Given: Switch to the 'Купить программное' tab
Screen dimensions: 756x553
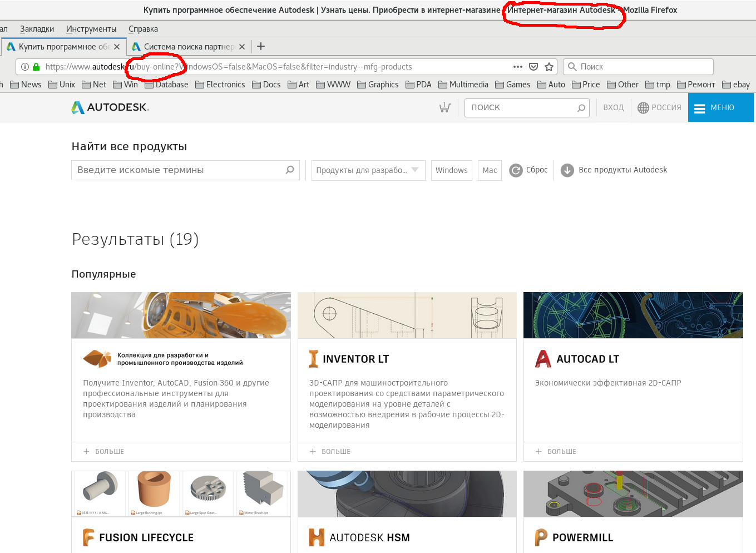Looking at the screenshot, I should pos(64,47).
